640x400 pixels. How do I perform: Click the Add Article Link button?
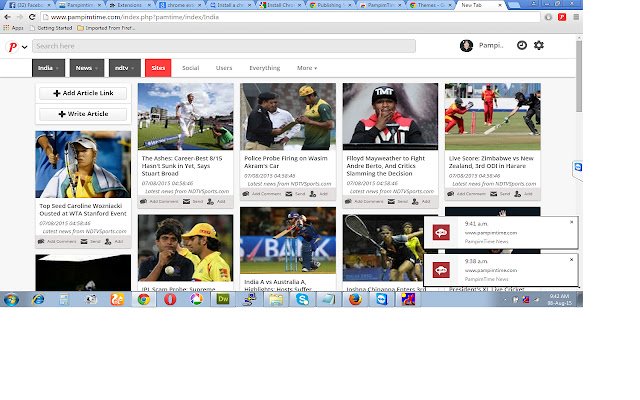tap(83, 93)
